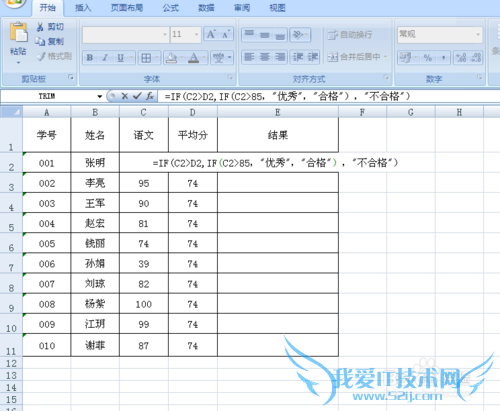Image resolution: width=500 pixels, height=411 pixels.
Task: Open number format dropdown showing 常规
Action: tap(478, 35)
